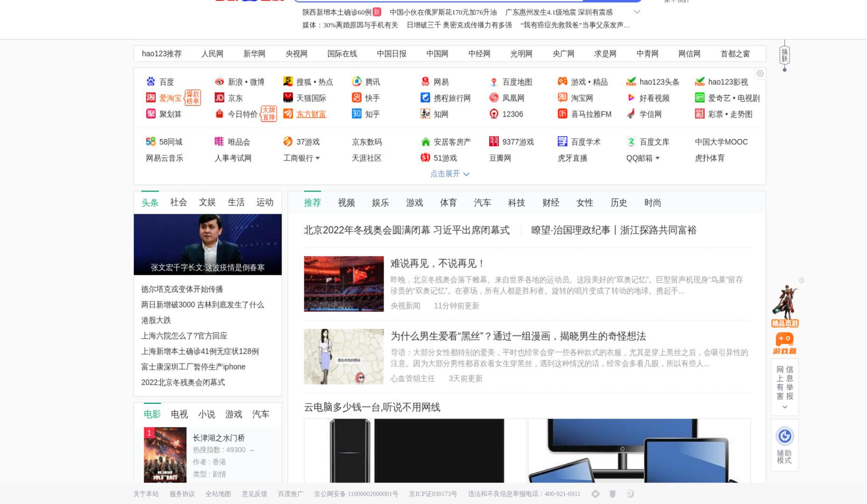Select the 视频 feed tab
The image size is (867, 504).
click(x=346, y=203)
